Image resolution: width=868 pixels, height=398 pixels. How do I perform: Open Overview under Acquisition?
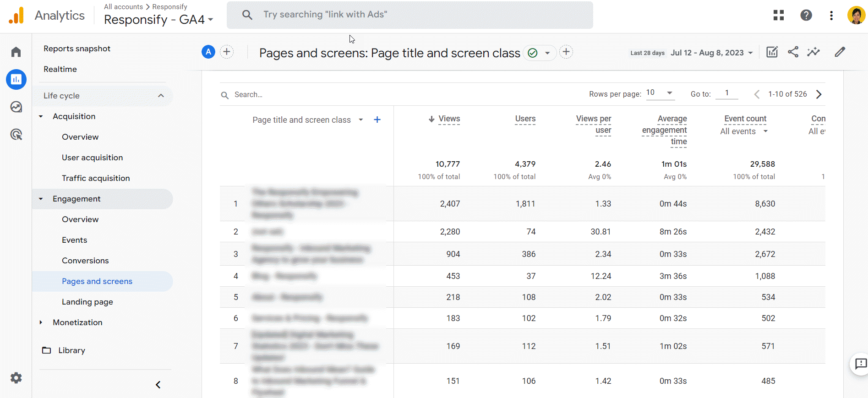pyautogui.click(x=80, y=137)
